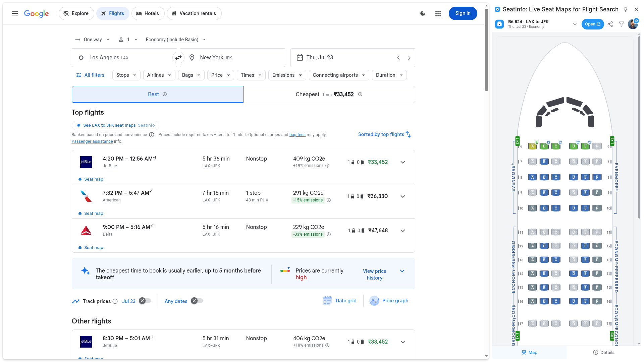The height and width of the screenshot is (362, 644).
Task: Open SeatInfo user profile avatar
Action: (x=633, y=24)
